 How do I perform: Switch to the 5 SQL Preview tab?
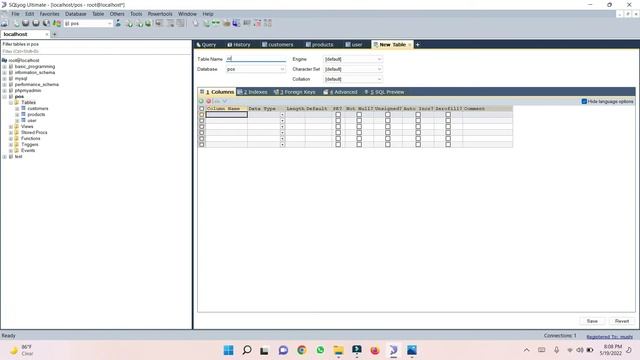point(384,92)
